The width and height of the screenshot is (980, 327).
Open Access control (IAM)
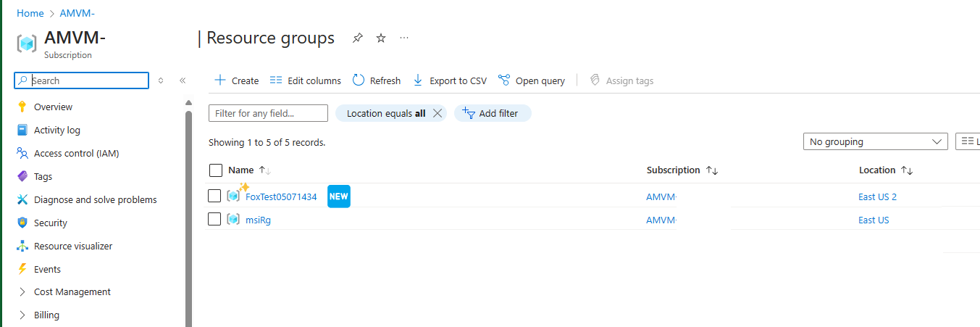pyautogui.click(x=76, y=153)
